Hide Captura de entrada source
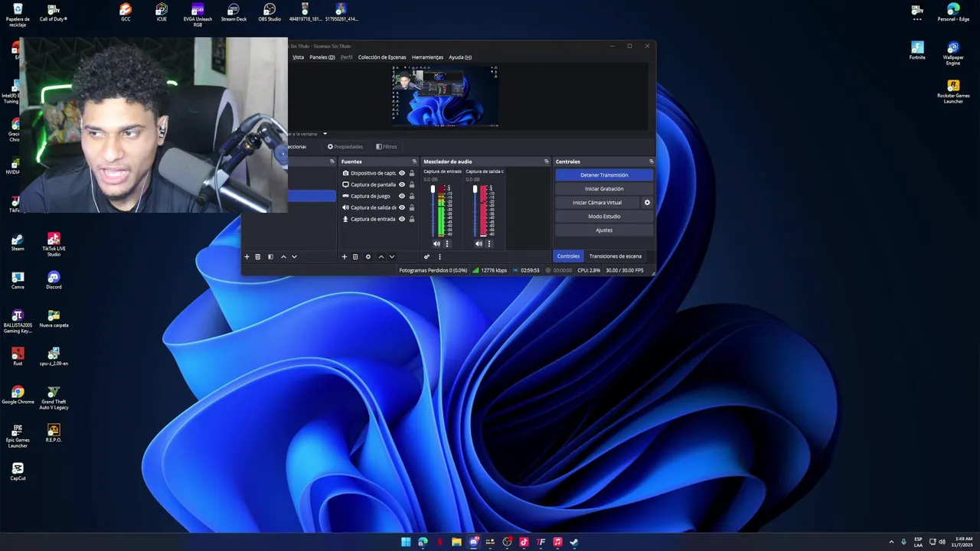The width and height of the screenshot is (980, 551). (x=402, y=219)
